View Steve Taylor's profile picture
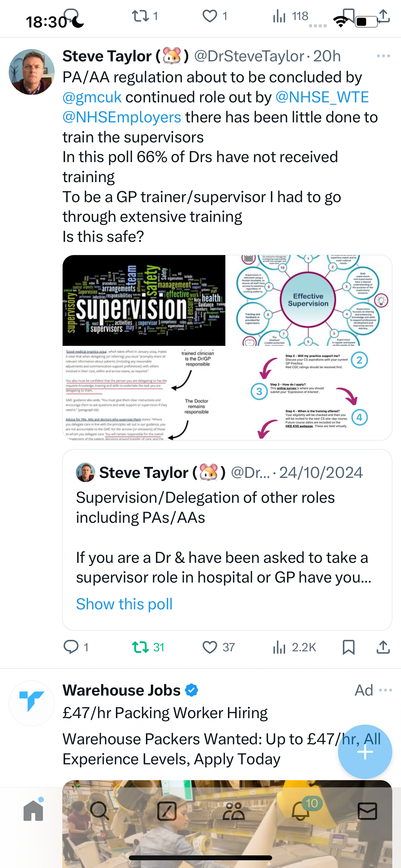 point(32,72)
